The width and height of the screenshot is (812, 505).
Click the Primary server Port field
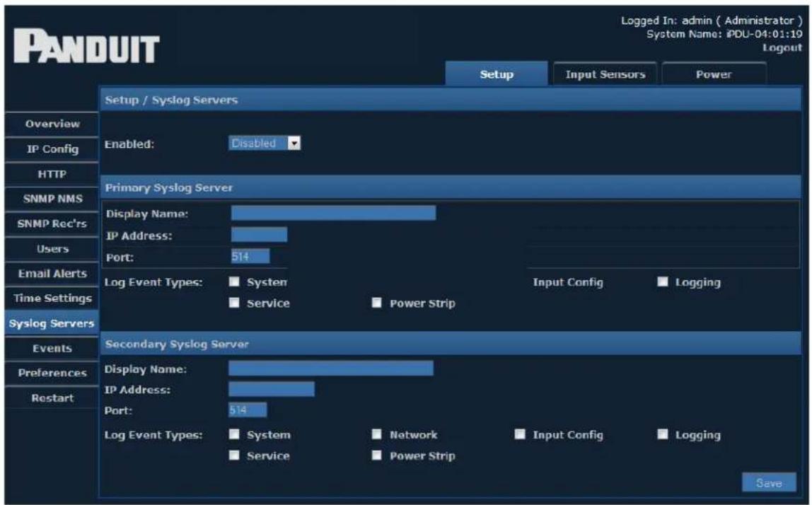click(250, 256)
